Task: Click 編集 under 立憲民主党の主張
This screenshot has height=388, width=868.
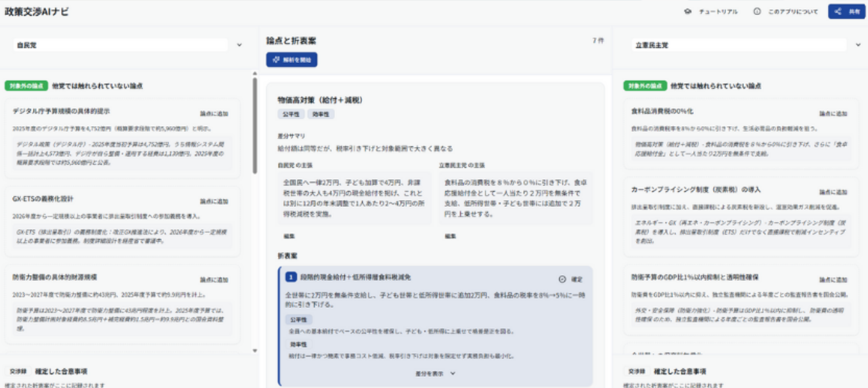Action: [450, 236]
